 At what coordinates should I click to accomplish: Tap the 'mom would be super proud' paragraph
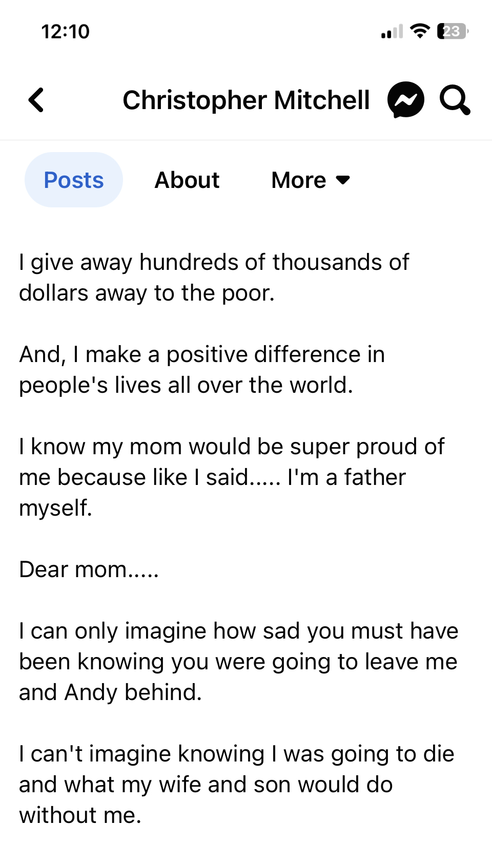point(232,477)
